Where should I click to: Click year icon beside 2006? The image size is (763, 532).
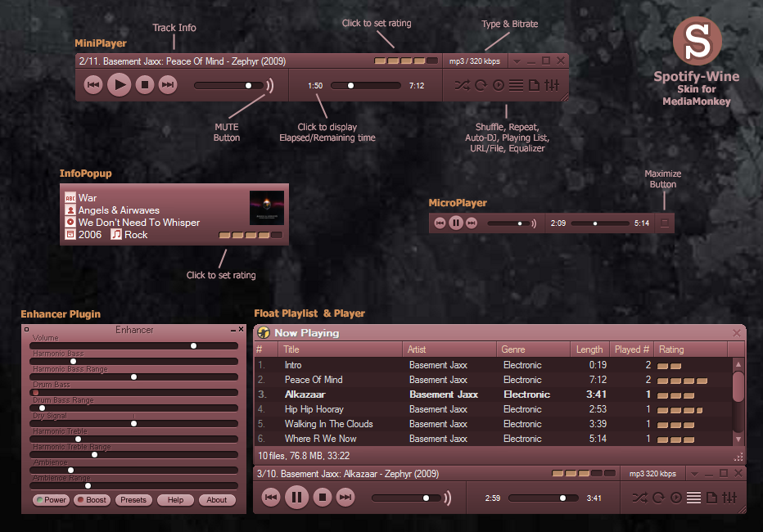click(70, 234)
